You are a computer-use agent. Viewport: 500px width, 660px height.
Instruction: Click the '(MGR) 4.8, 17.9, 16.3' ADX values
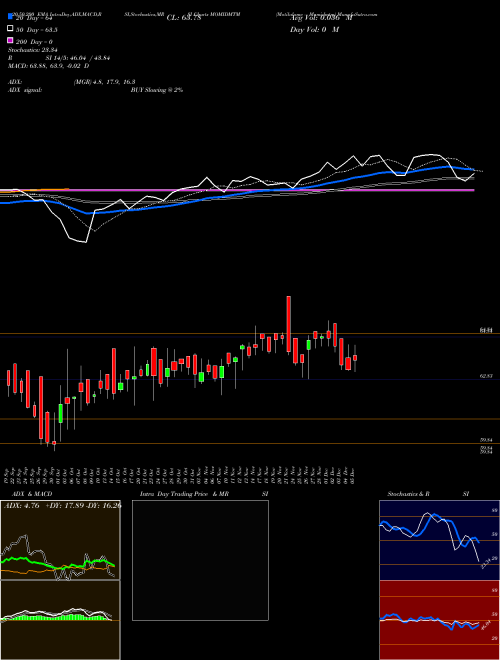coord(104,82)
